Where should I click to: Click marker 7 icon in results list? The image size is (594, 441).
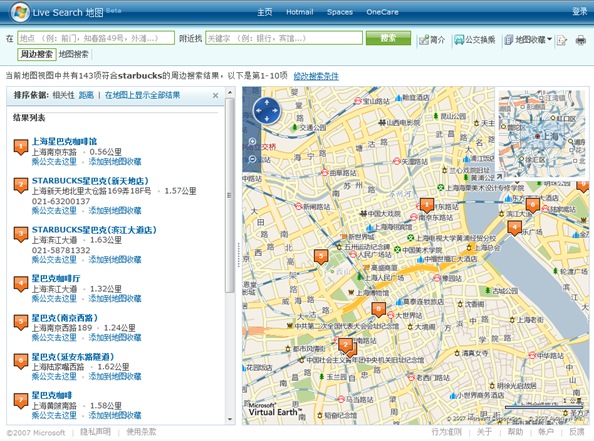coord(21,400)
